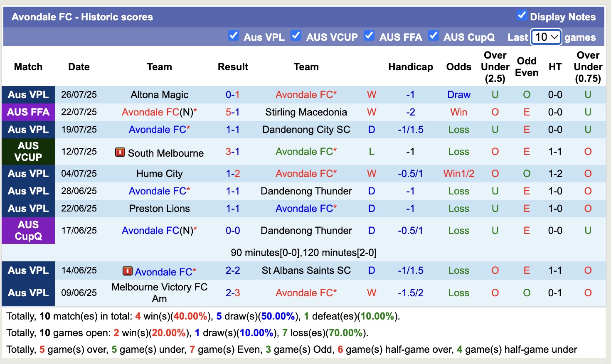This screenshot has height=364, width=611.
Task: Click the Date column header
Action: [x=79, y=66]
